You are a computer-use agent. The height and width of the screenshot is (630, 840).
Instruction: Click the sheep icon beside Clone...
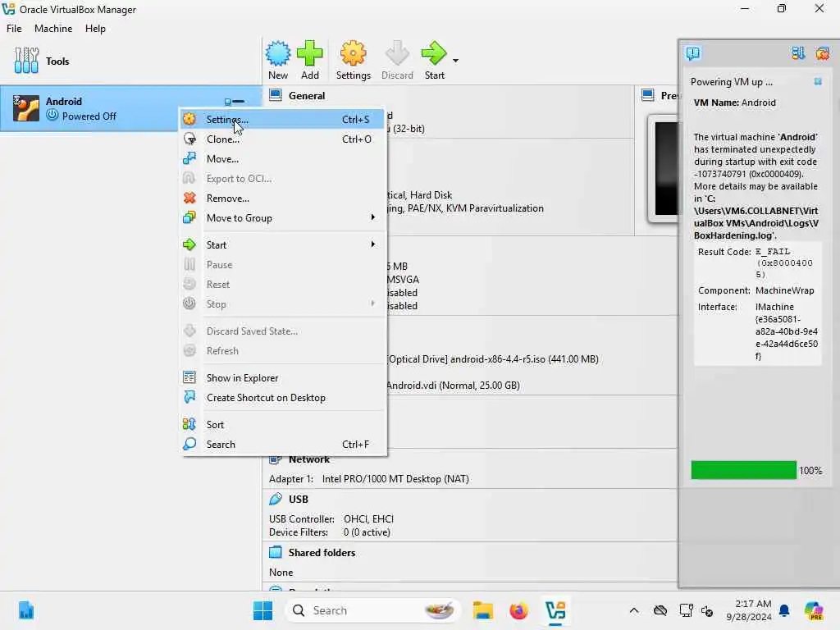(189, 139)
